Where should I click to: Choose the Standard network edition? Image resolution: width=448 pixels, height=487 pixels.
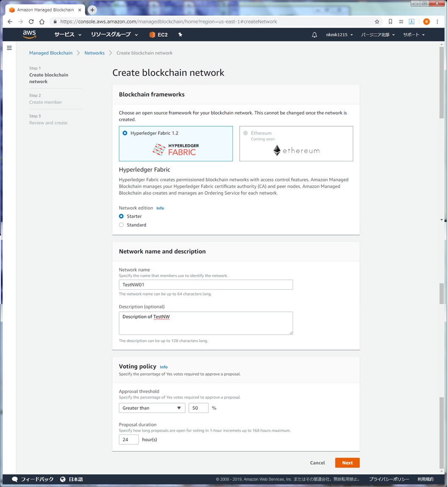pyautogui.click(x=122, y=225)
